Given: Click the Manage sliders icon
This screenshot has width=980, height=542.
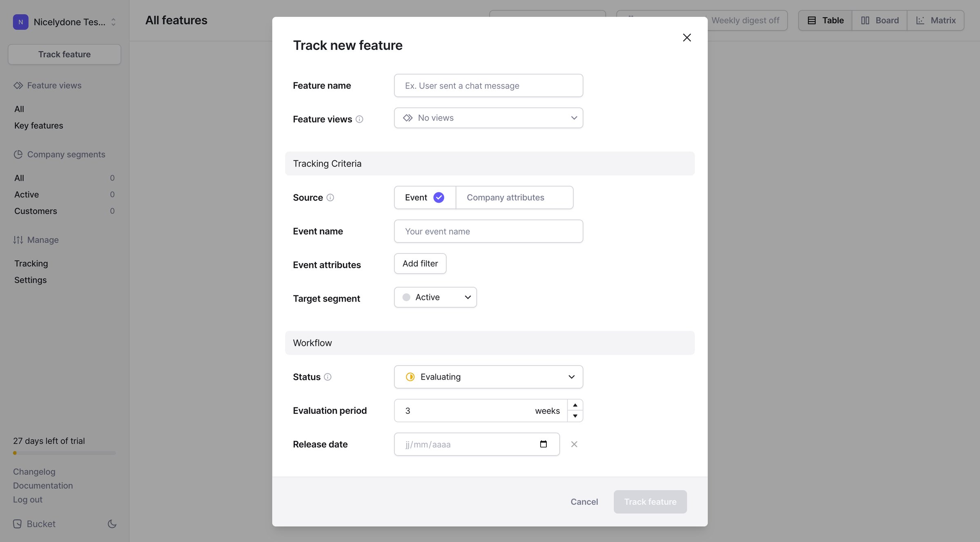Looking at the screenshot, I should pos(18,240).
